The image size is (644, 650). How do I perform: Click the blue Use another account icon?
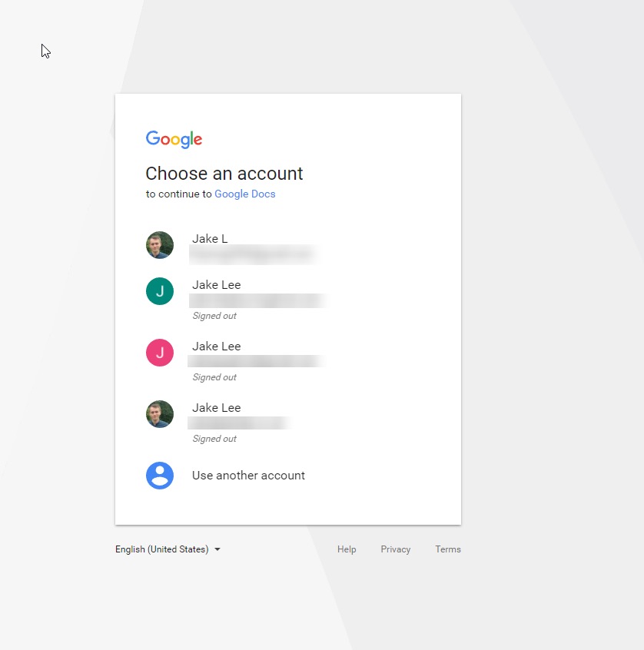coord(160,476)
